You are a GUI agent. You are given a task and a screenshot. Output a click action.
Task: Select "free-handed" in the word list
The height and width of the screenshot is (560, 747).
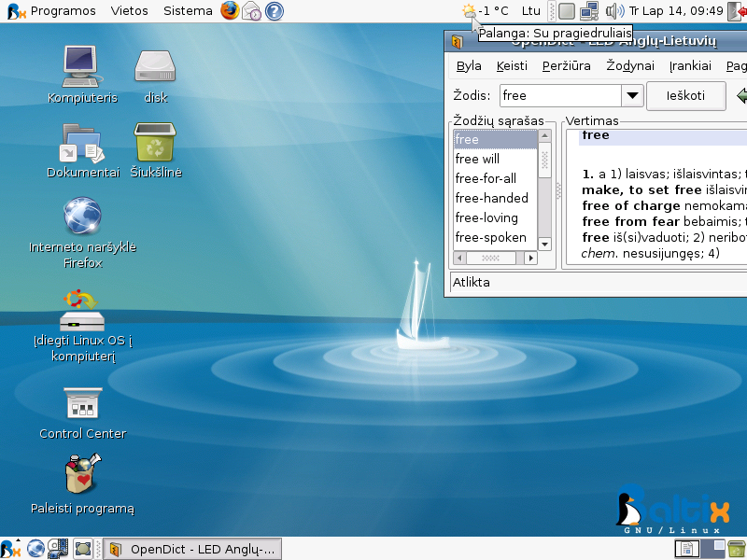(492, 198)
